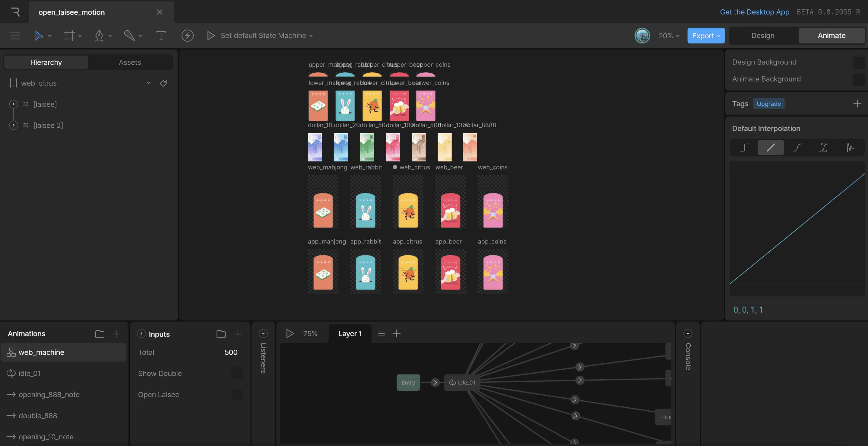Fire the Open Laisee trigger input
This screenshot has width=868, height=446.
[x=237, y=394]
